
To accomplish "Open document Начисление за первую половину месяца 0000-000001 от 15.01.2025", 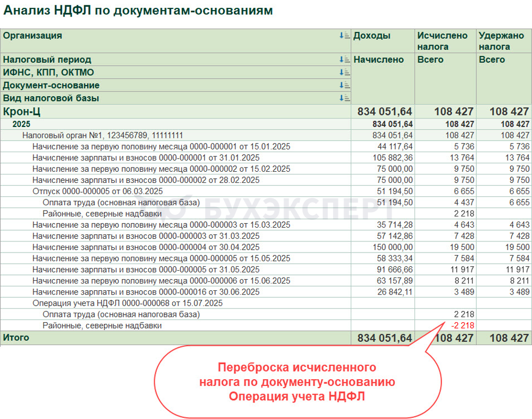I will click(x=161, y=146).
